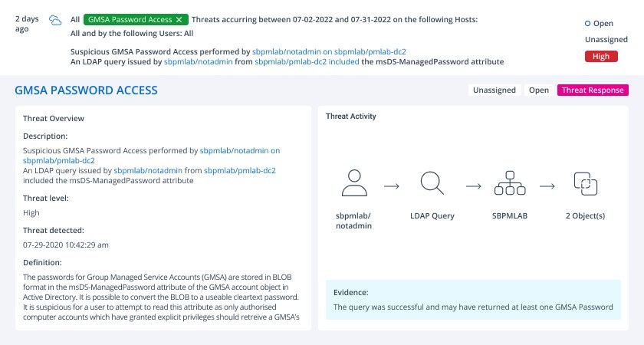Click the Unassigned label under Open in alert row
The image size is (644, 345).
coord(606,39)
